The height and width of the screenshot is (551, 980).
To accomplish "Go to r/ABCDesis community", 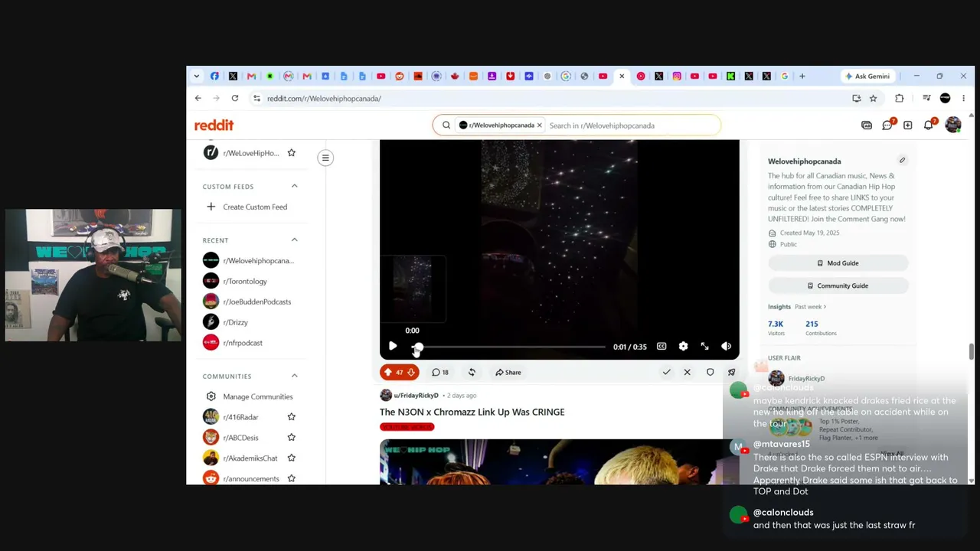I will point(240,438).
